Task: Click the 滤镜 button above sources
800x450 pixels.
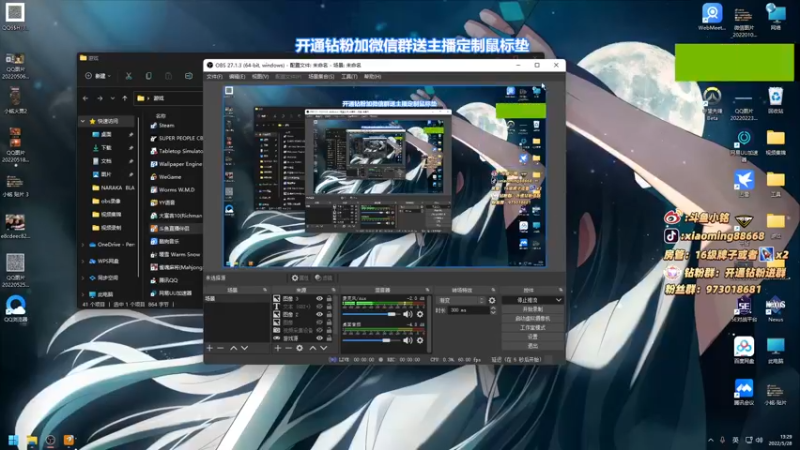Action: point(323,278)
